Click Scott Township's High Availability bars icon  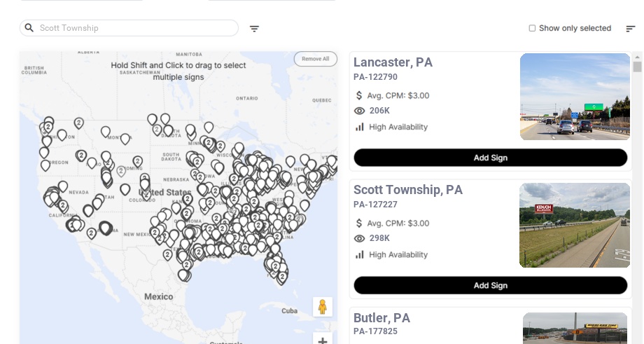tap(360, 254)
